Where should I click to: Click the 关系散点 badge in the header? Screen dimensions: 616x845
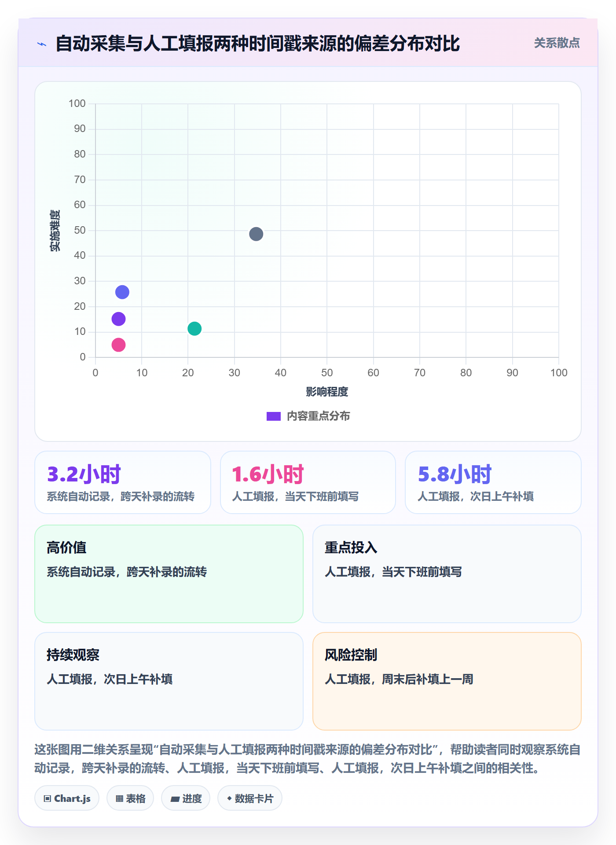[x=557, y=43]
